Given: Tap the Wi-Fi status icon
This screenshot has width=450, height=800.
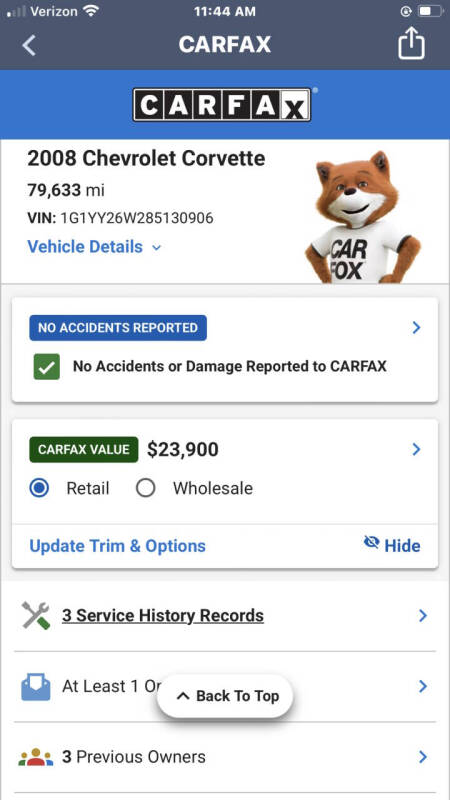Looking at the screenshot, I should click(x=92, y=11).
